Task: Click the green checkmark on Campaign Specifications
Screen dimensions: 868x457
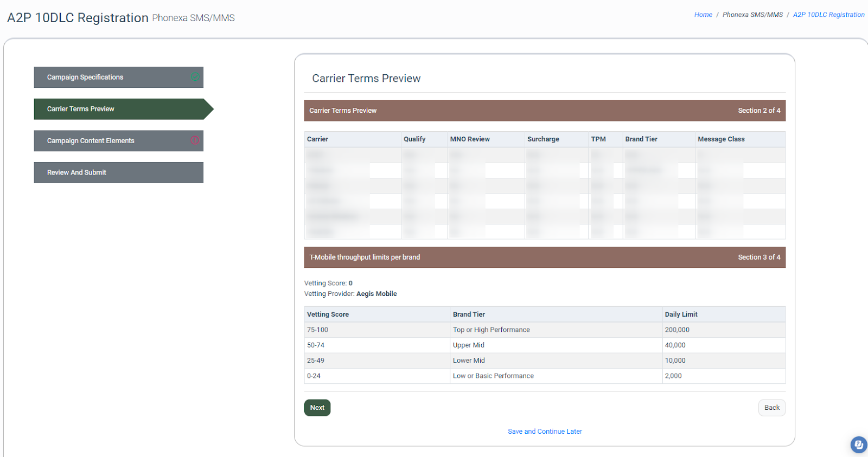Action: 195,77
